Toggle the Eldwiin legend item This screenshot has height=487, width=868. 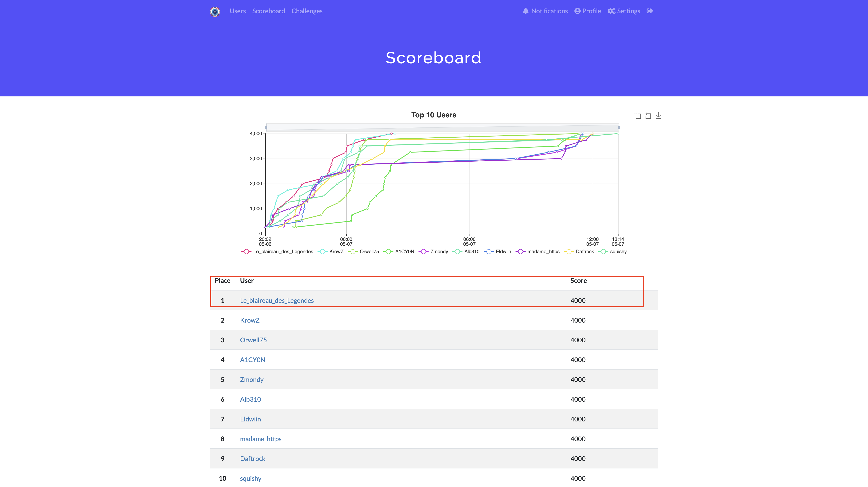pyautogui.click(x=503, y=252)
